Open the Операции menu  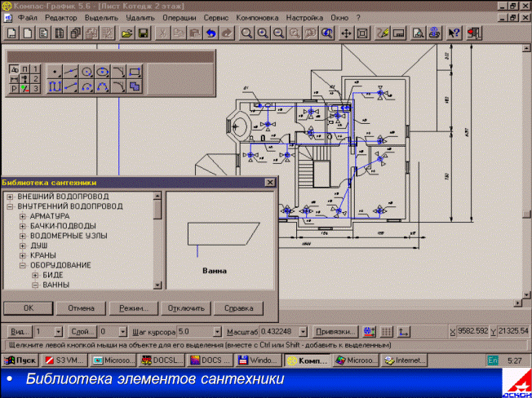(x=180, y=18)
